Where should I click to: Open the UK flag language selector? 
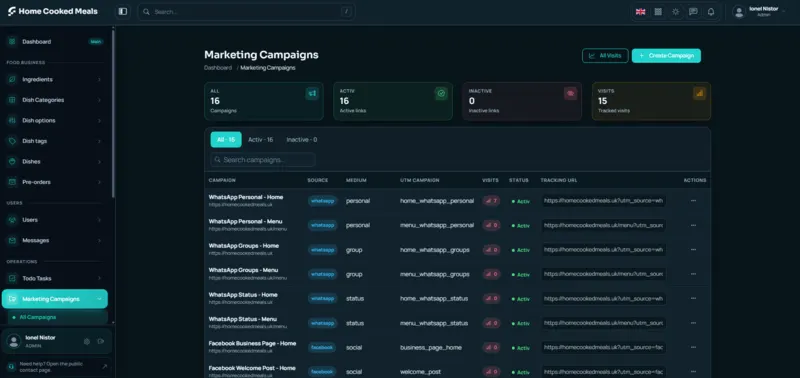point(640,12)
